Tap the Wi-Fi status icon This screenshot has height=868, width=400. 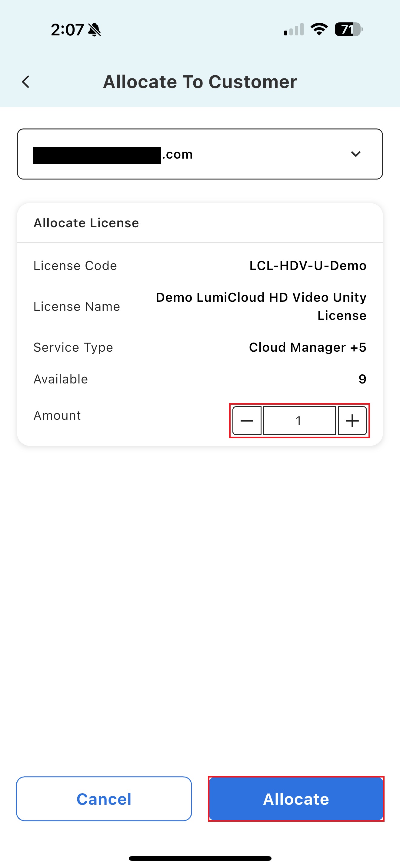319,29
